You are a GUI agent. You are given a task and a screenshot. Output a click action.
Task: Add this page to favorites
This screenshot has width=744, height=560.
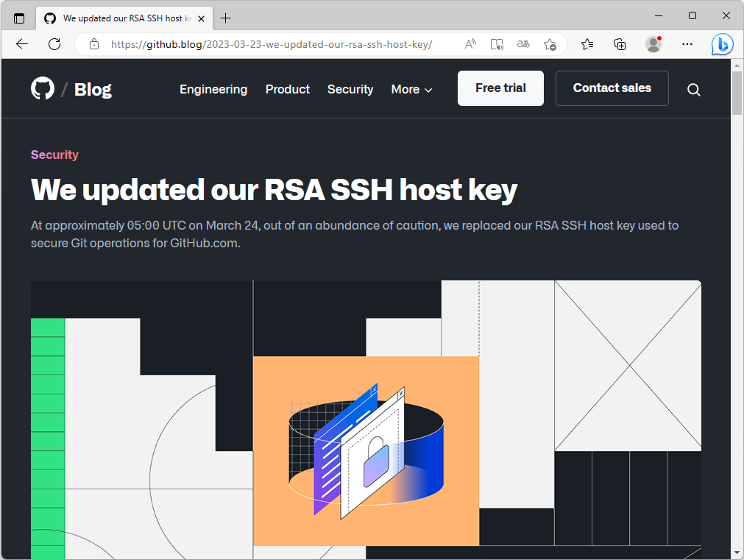pyautogui.click(x=549, y=44)
